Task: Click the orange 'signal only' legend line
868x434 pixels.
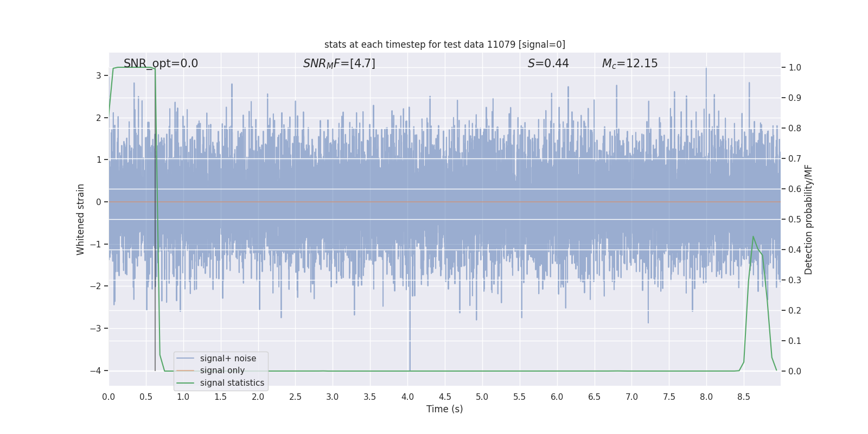Action: pyautogui.click(x=185, y=371)
